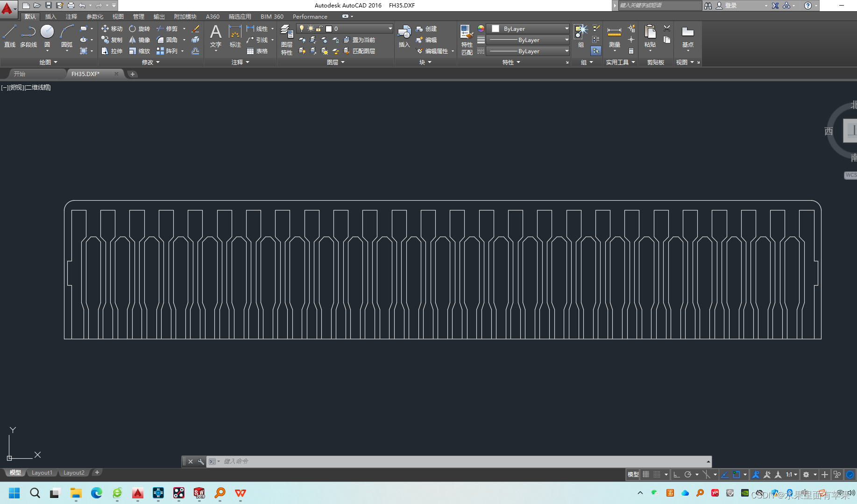Click the 置为当前 button
Image resolution: width=857 pixels, height=504 pixels.
click(x=360, y=40)
